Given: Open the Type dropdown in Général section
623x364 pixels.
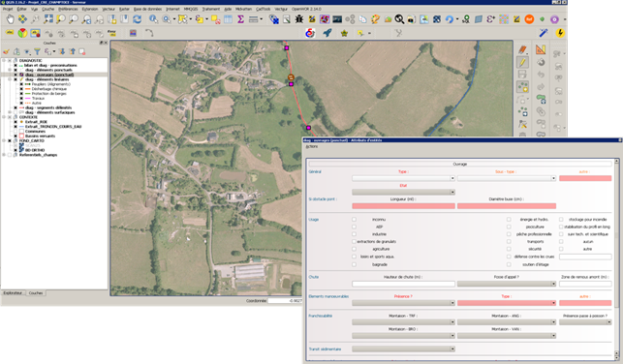Looking at the screenshot, I should click(403, 179).
